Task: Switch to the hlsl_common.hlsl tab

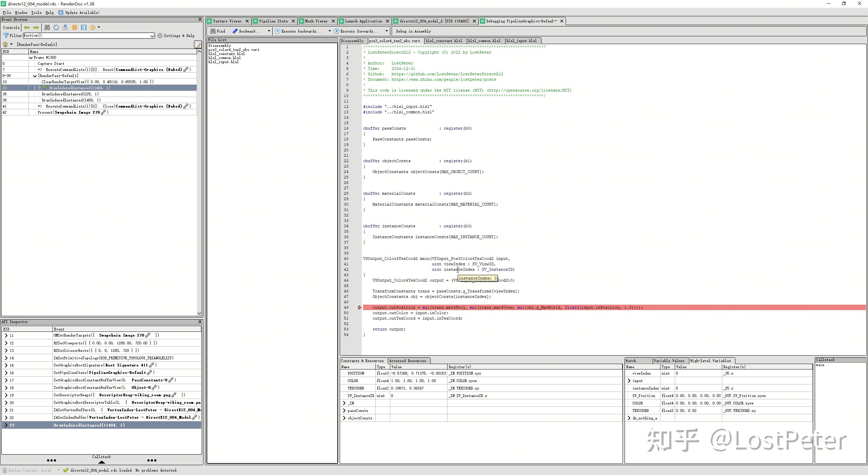Action: [484, 41]
